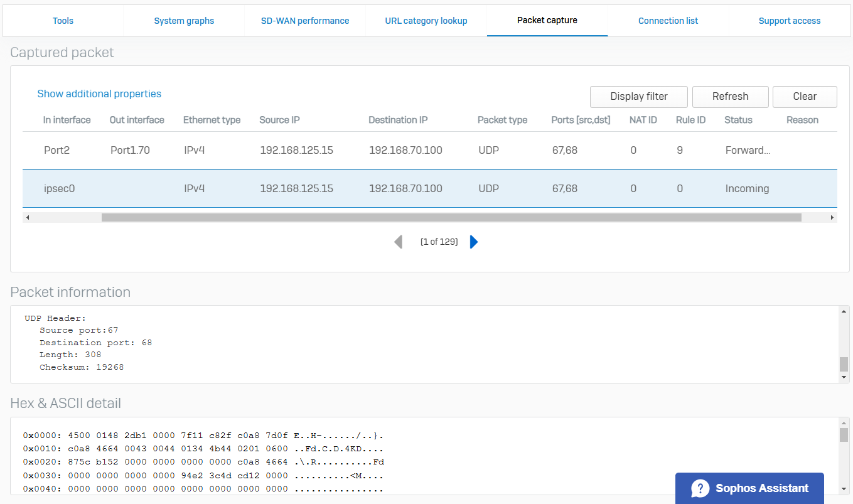The width and height of the screenshot is (853, 504).
Task: Click Rule ID value 9
Action: pos(680,151)
